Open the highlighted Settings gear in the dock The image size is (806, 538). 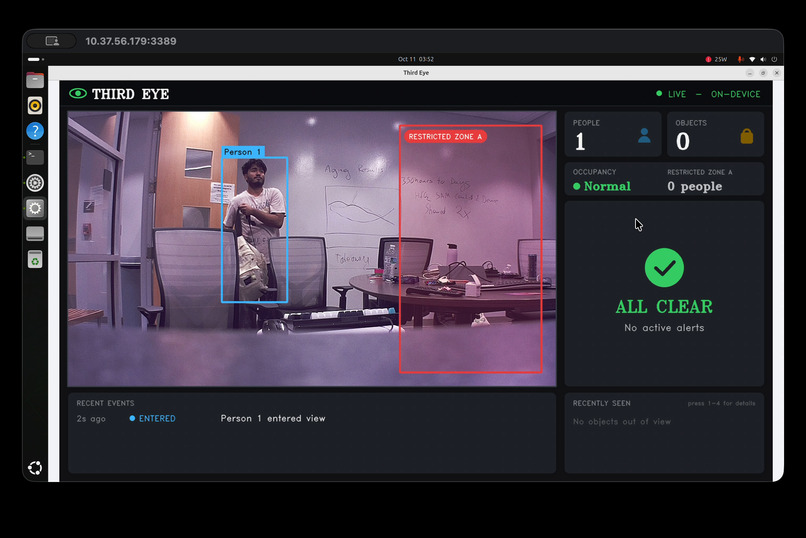point(35,208)
